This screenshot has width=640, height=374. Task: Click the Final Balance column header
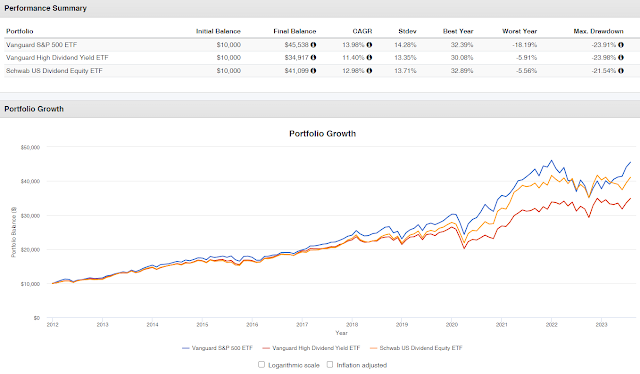click(x=295, y=31)
